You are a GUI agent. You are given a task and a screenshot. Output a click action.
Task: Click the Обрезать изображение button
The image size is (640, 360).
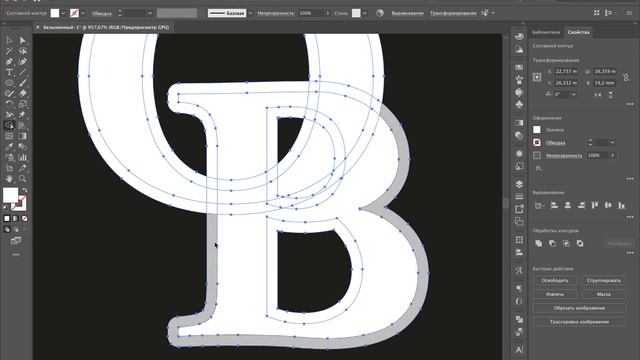580,308
